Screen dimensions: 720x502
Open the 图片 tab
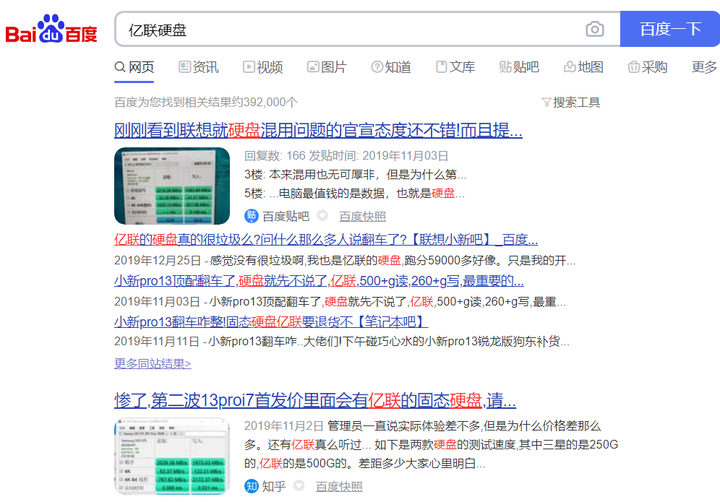pos(326,67)
